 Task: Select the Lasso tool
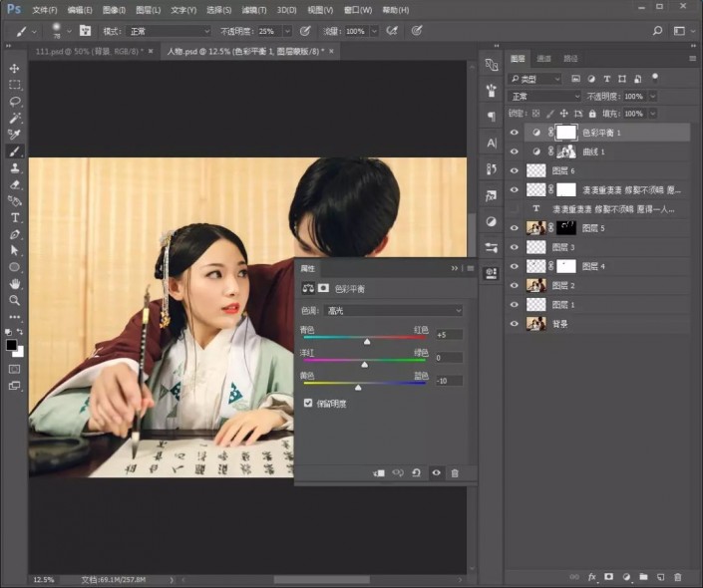14,102
